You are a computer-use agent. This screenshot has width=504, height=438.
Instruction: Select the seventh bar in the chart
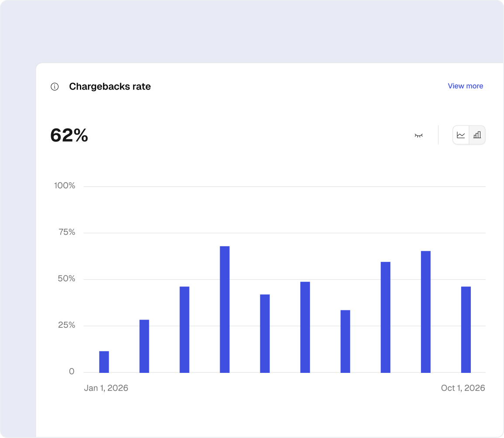pyautogui.click(x=345, y=341)
